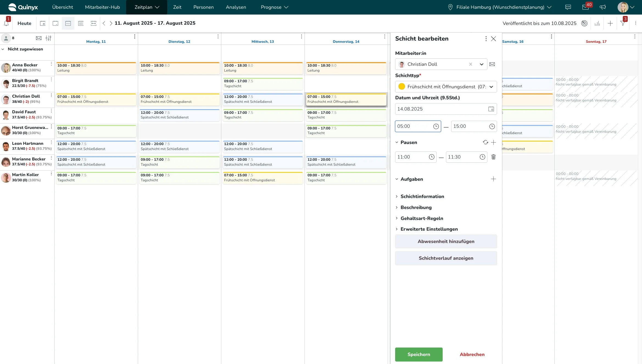Select the weekly view toggle in toolbar
The width and height of the screenshot is (642, 364).
(68, 24)
